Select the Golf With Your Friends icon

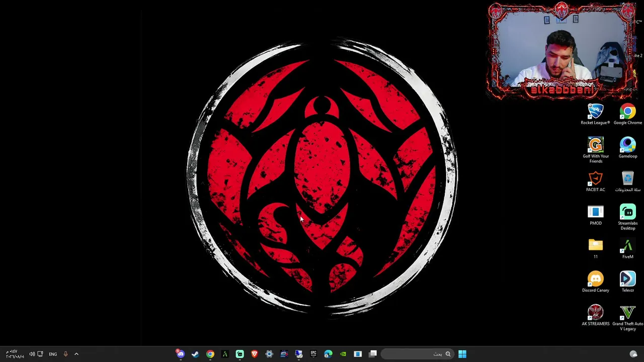tap(595, 150)
